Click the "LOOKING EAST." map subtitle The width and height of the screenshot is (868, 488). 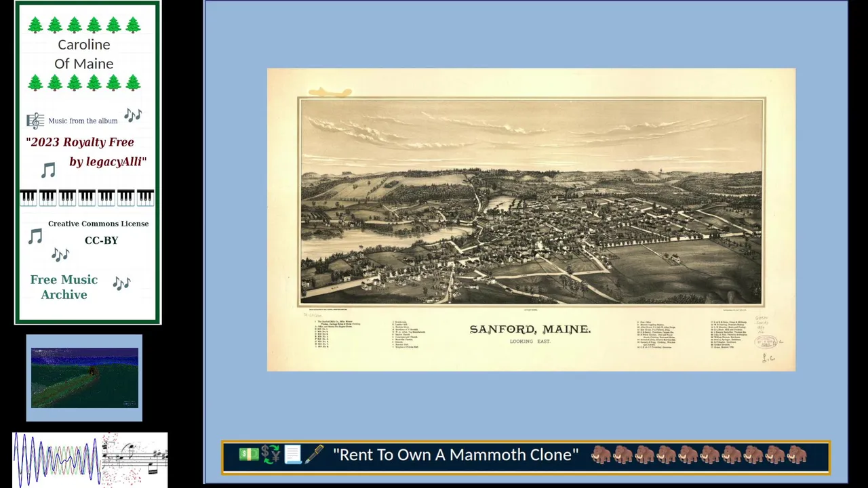(x=530, y=342)
